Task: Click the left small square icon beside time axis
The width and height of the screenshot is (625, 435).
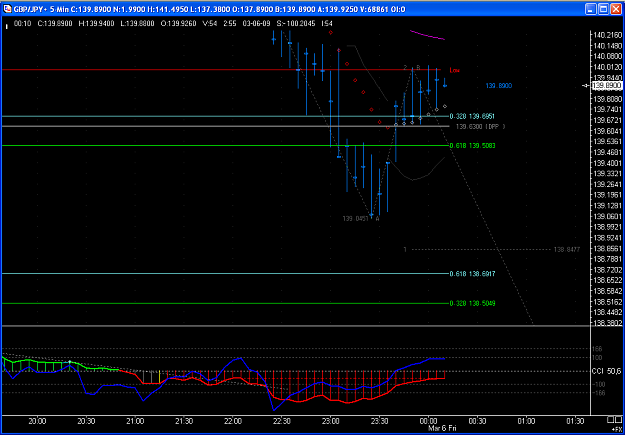Action: point(611,420)
